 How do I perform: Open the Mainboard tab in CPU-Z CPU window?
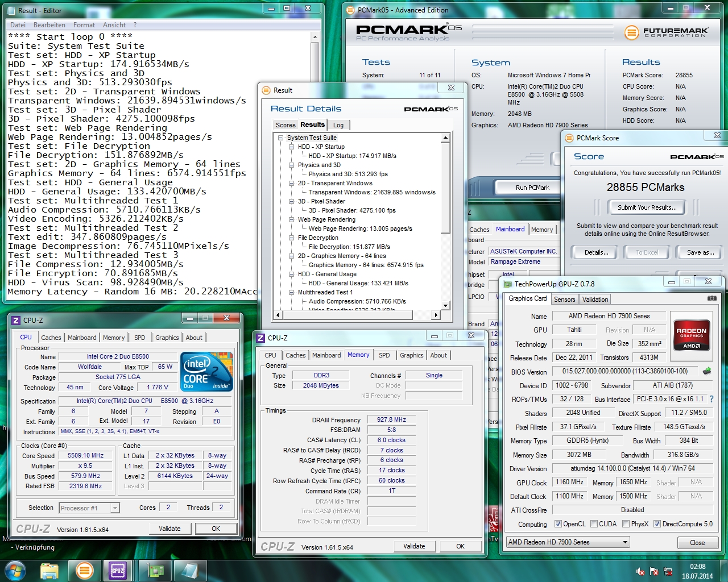[x=82, y=338]
